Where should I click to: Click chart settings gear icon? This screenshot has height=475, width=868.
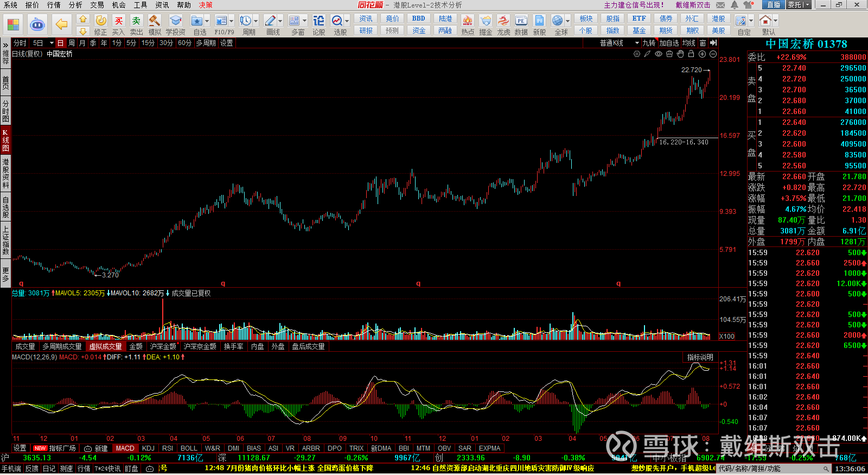pos(637,54)
